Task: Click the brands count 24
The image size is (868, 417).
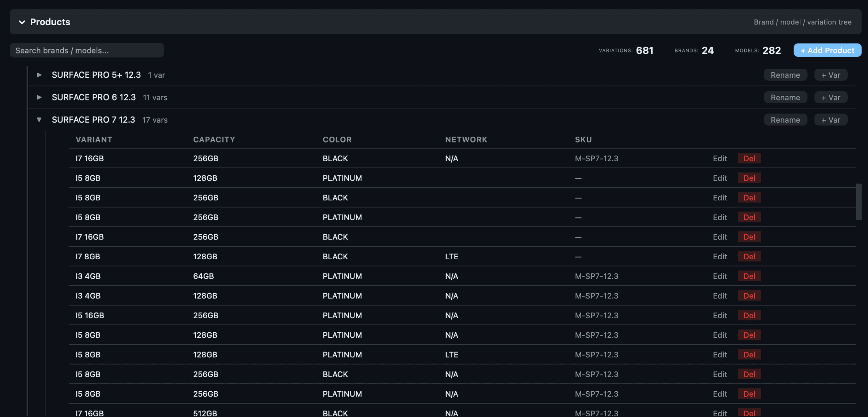Action: coord(708,50)
